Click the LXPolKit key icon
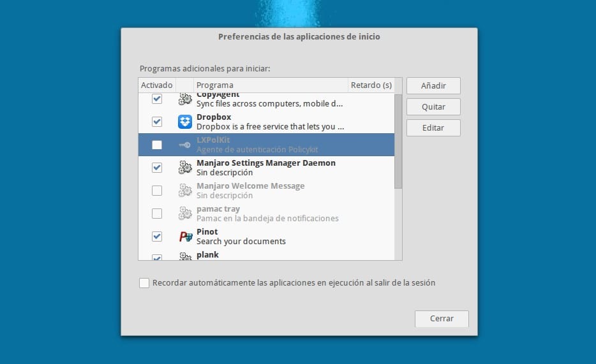This screenshot has height=364, width=596. click(x=185, y=145)
